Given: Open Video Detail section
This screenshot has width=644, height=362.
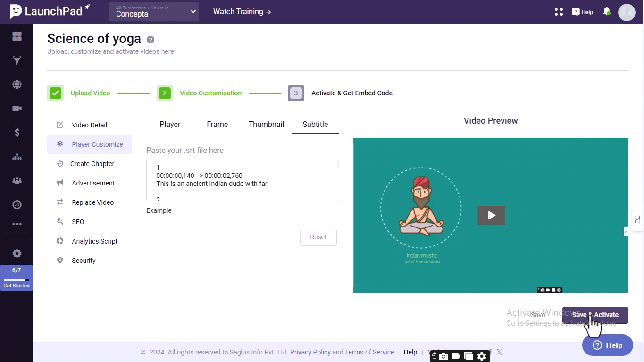Looking at the screenshot, I should coord(89,125).
